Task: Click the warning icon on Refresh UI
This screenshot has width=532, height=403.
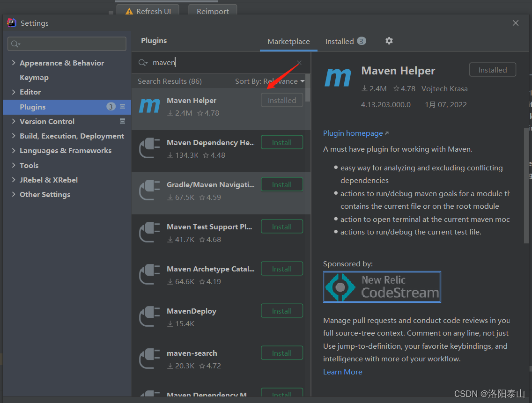Action: pos(129,12)
